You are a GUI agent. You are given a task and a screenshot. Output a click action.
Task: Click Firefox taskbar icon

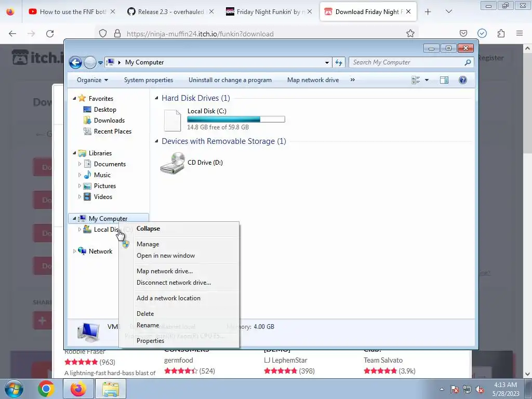coord(78,389)
